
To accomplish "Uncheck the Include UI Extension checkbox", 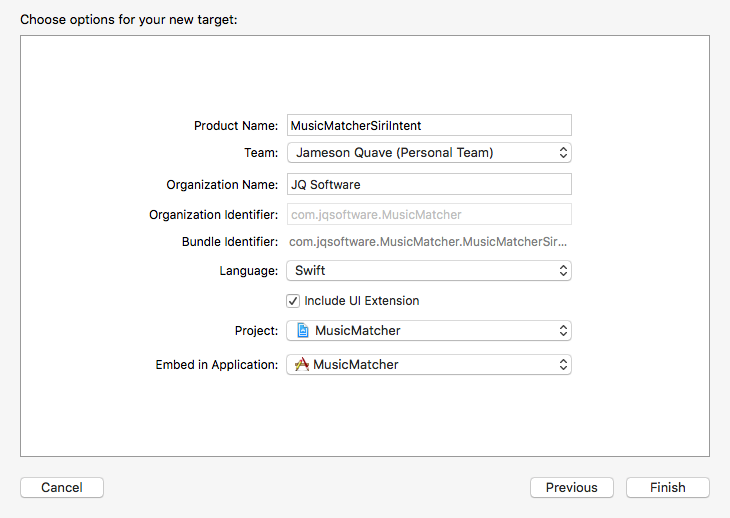I will 293,301.
